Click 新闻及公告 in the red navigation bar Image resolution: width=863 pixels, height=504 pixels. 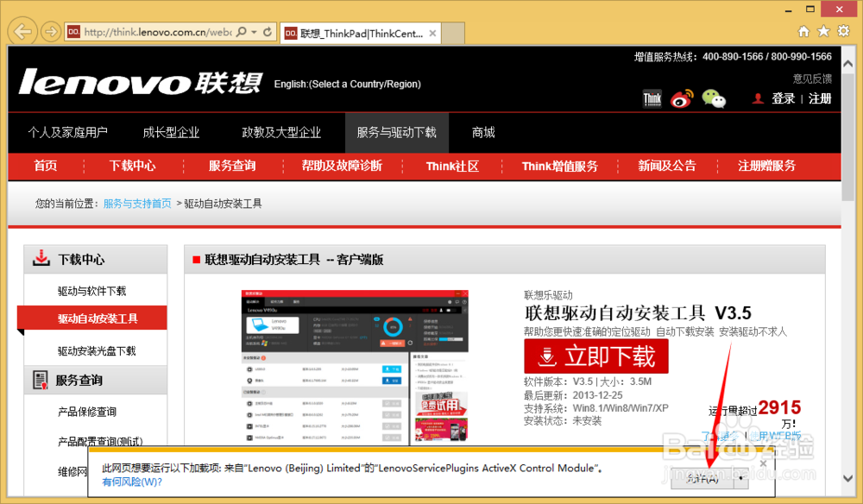667,166
